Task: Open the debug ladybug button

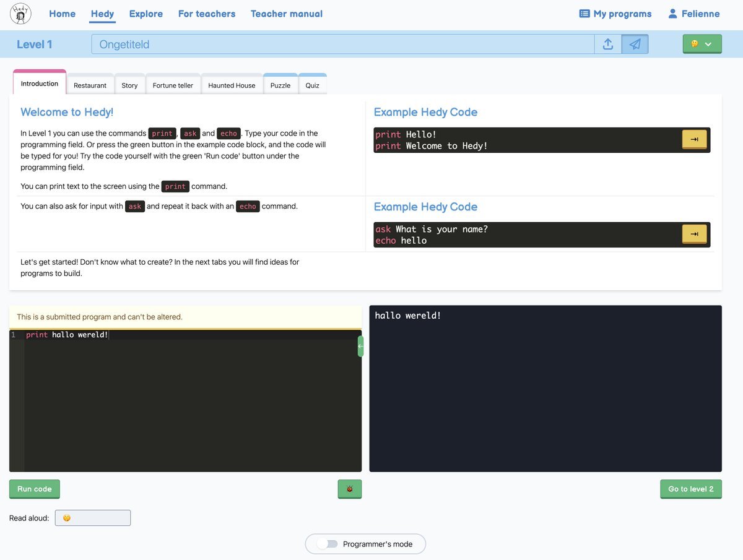Action: pos(350,489)
